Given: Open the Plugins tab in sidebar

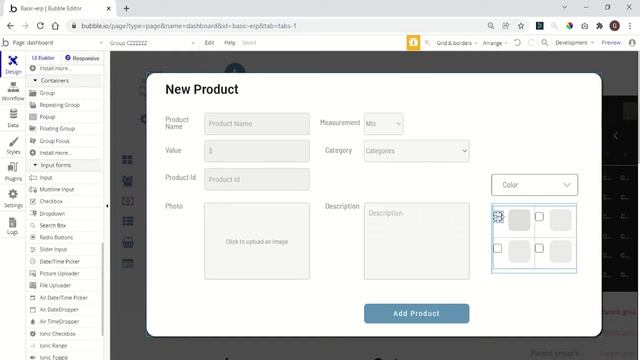Looking at the screenshot, I should [13, 172].
